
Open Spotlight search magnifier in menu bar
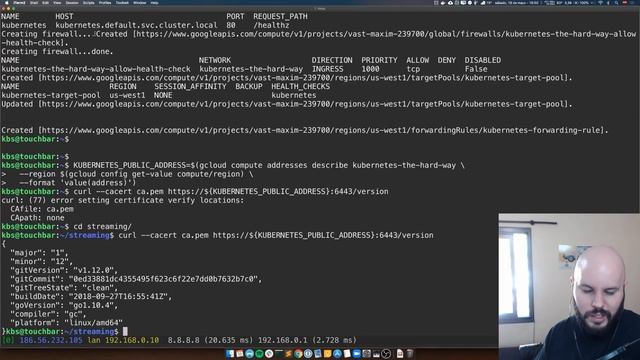[x=616, y=3]
